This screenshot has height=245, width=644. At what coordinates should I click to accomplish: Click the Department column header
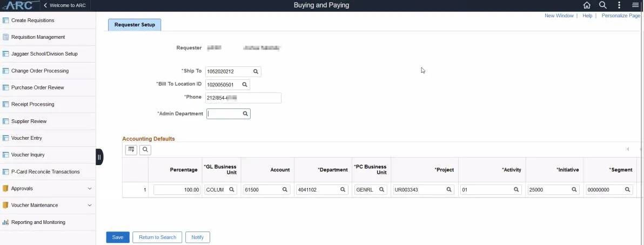coord(333,170)
